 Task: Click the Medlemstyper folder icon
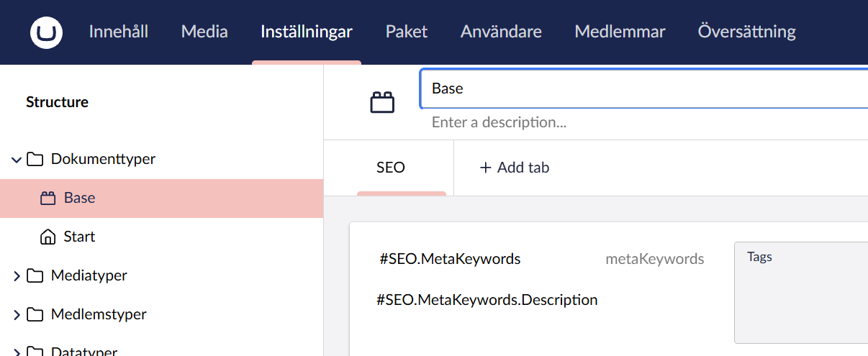point(35,314)
